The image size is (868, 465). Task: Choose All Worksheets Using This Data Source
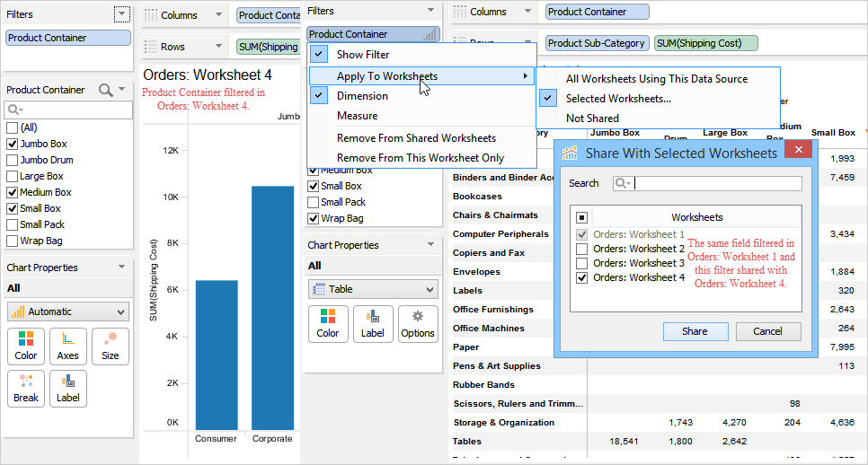tap(659, 79)
